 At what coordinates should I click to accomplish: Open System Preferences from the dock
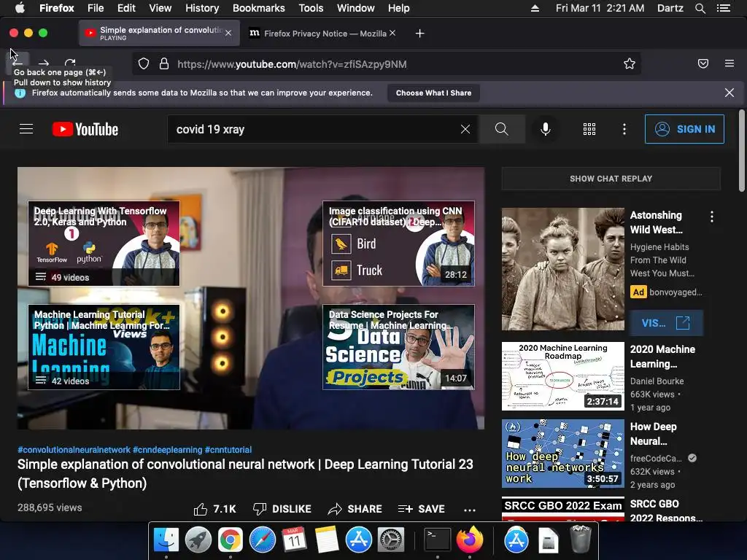tap(391, 540)
